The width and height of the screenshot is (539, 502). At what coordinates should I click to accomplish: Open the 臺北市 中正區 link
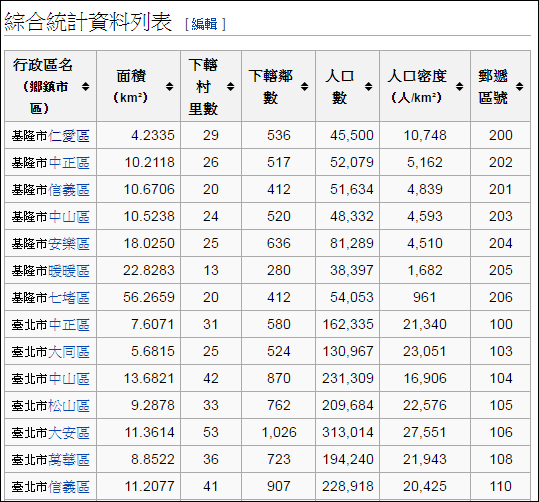69,325
